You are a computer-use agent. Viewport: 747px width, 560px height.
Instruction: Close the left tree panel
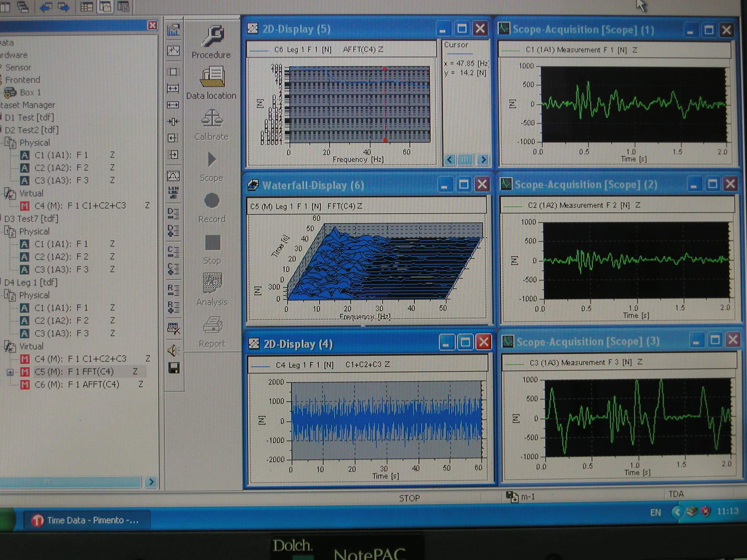(x=152, y=25)
